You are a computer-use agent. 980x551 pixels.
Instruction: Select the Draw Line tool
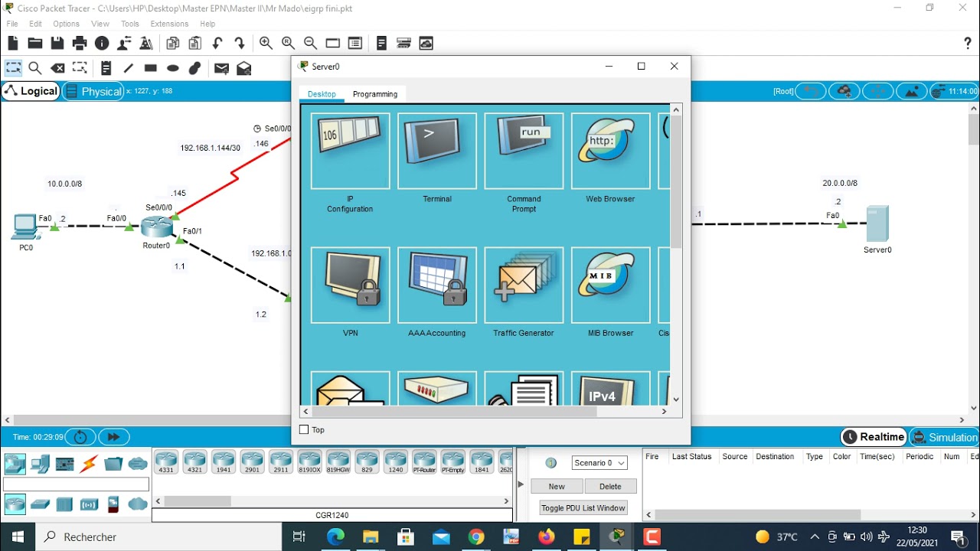(x=128, y=68)
